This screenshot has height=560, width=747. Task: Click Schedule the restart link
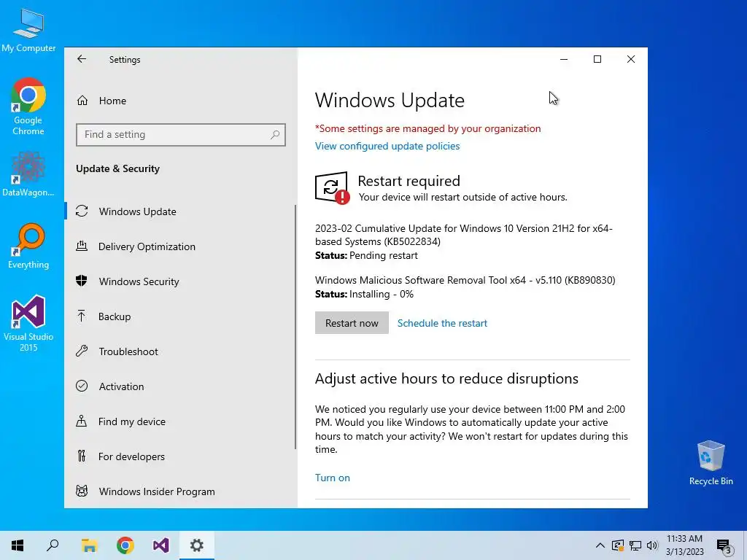(442, 323)
